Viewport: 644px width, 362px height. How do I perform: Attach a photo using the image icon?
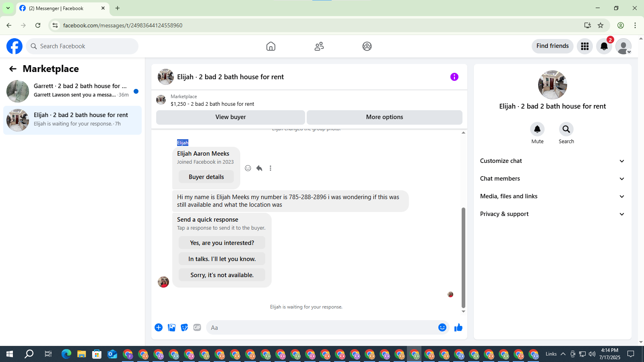pos(171,327)
